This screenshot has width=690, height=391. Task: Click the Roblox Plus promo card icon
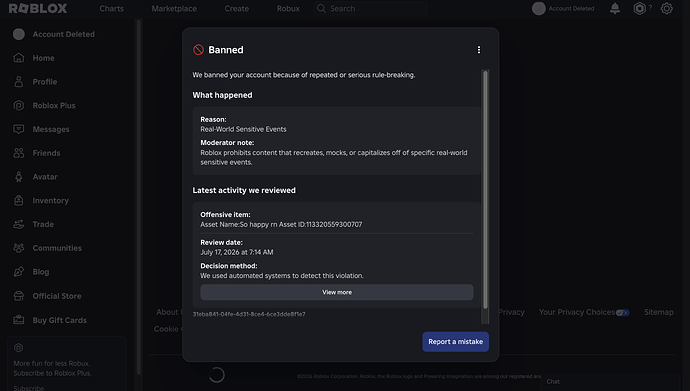point(18,348)
